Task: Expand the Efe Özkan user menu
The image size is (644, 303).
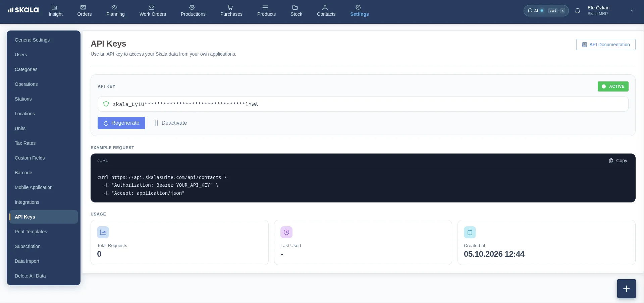Action: (x=610, y=11)
